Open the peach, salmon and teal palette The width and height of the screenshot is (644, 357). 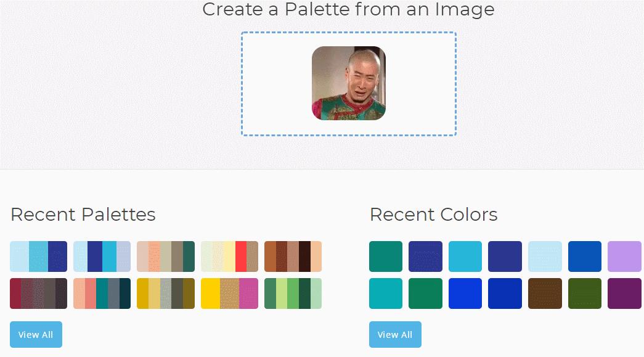coord(102,293)
